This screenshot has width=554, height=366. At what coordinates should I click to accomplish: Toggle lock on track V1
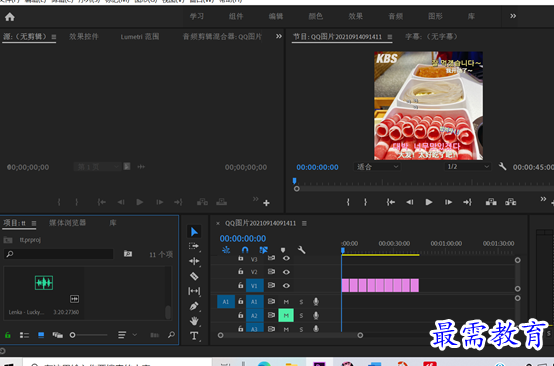tap(240, 285)
